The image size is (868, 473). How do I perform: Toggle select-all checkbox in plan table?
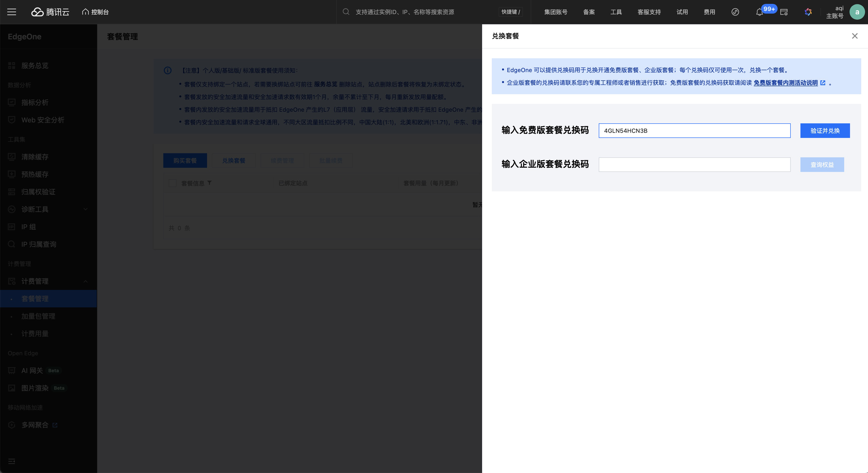pyautogui.click(x=172, y=183)
